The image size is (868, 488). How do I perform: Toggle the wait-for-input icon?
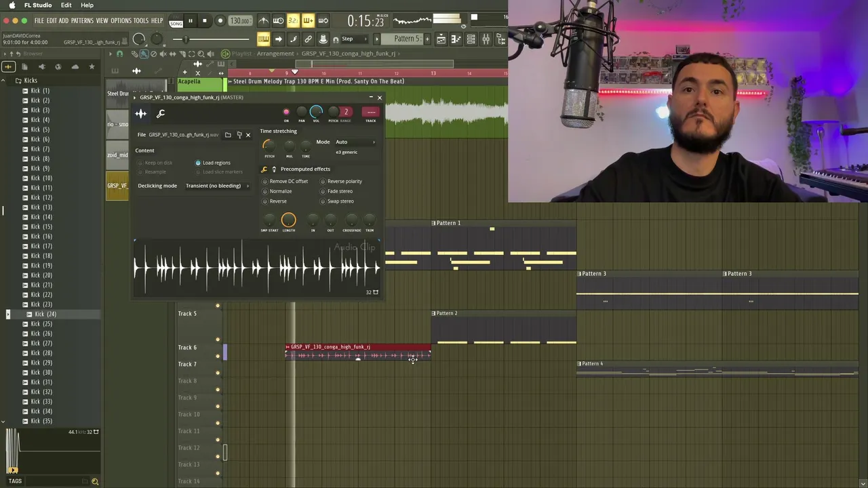(278, 21)
